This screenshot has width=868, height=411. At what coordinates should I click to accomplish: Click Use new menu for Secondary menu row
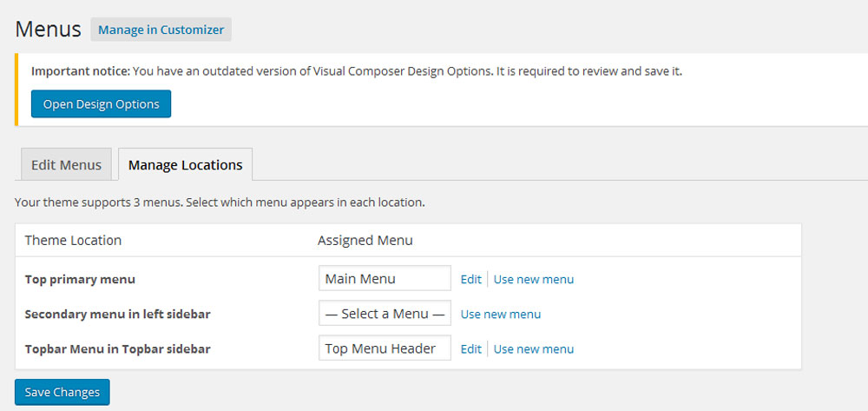pyautogui.click(x=500, y=314)
